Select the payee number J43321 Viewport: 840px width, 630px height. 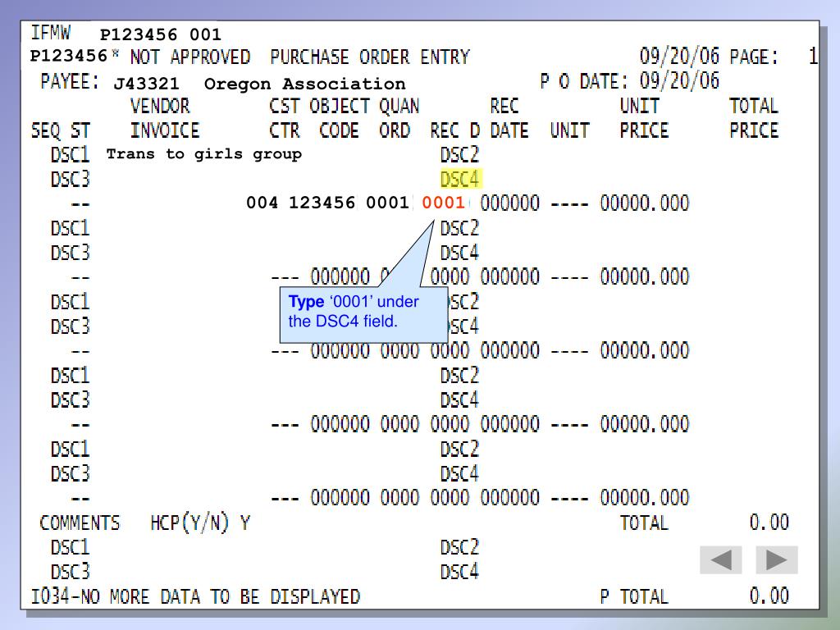[x=146, y=84]
